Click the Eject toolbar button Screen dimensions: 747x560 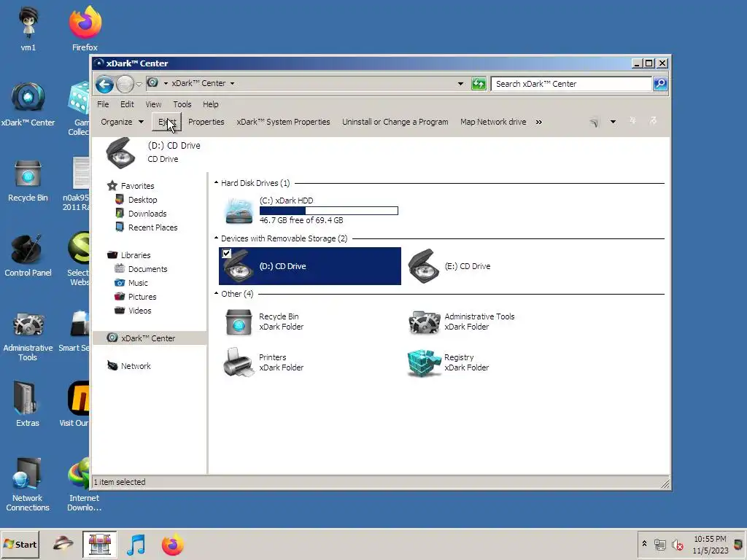pyautogui.click(x=167, y=122)
